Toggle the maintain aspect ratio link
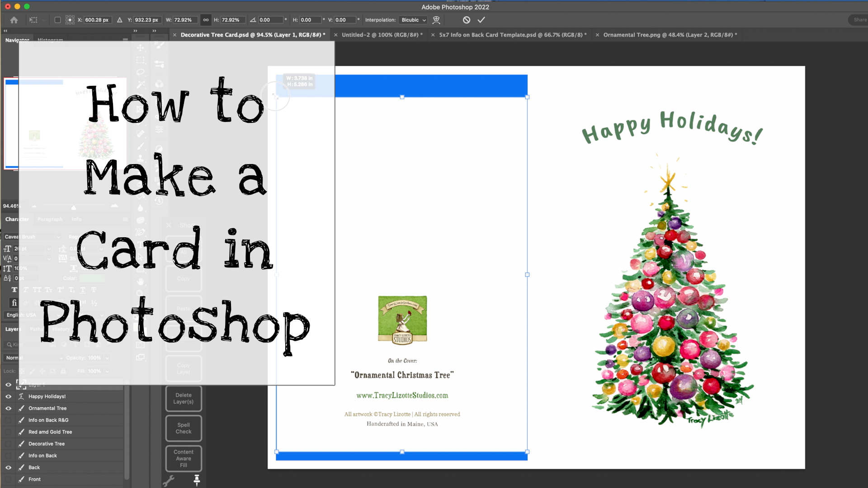Viewport: 868px width, 488px height. (x=206, y=20)
